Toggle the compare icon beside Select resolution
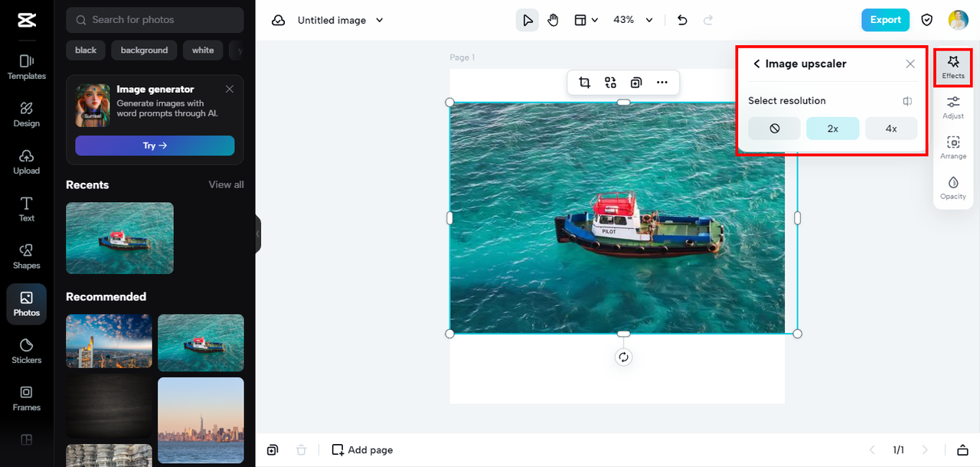Screen dimensions: 980x467 pyautogui.click(x=907, y=101)
